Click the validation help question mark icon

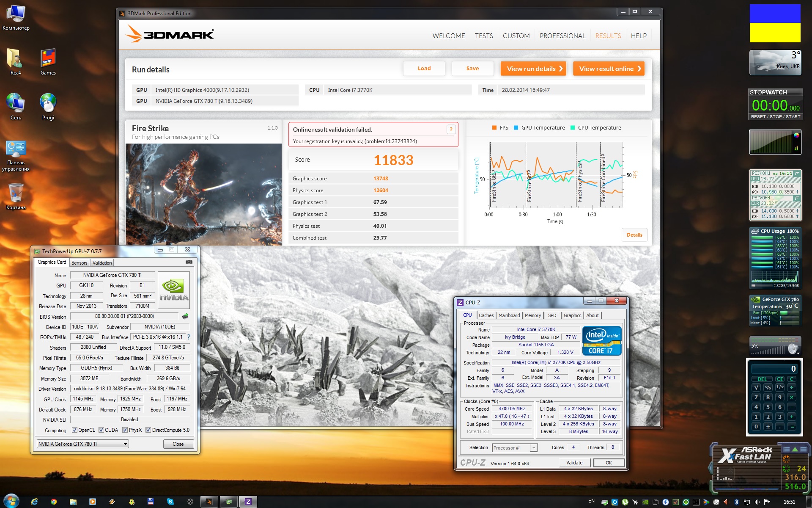(451, 130)
